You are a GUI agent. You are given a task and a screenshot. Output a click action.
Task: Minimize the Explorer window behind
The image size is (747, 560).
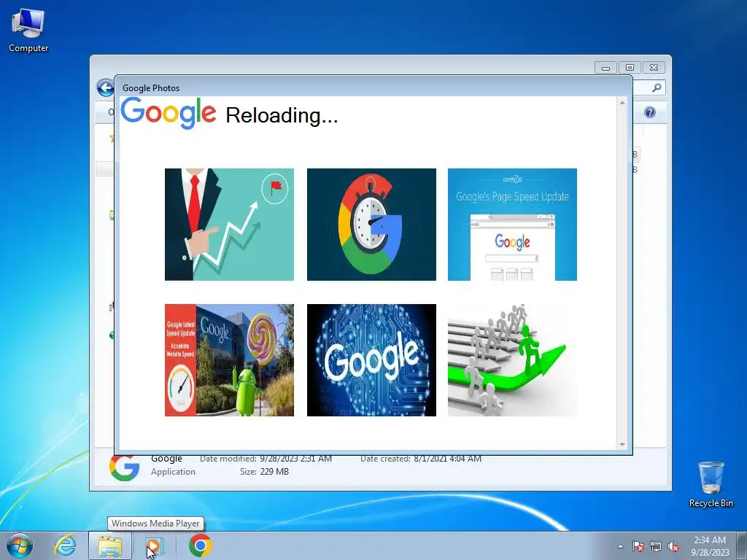[x=605, y=68]
